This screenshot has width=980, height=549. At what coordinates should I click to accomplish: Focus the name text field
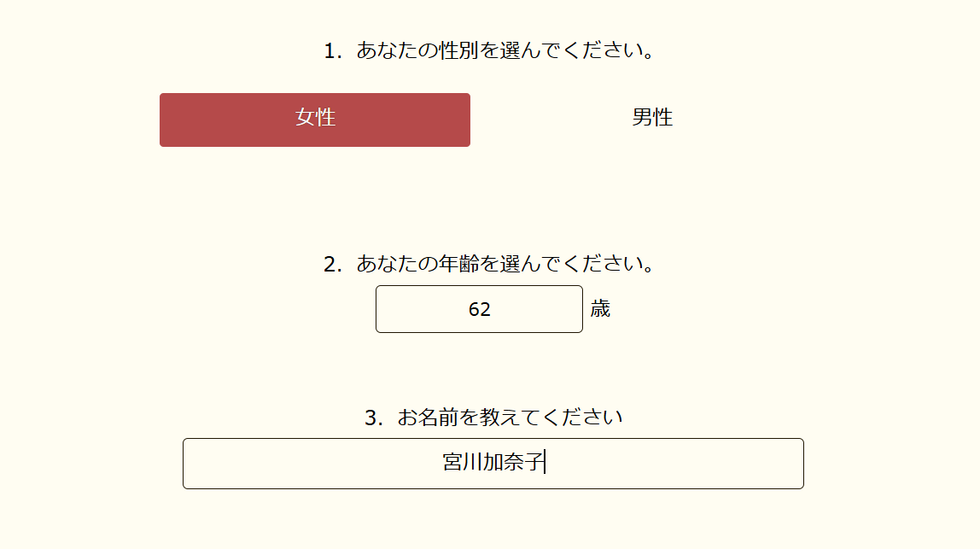tap(493, 464)
